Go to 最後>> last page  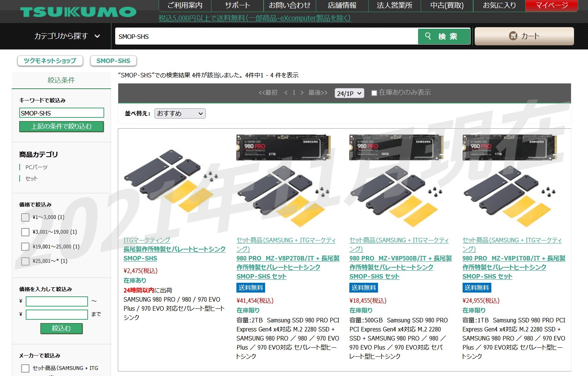pyautogui.click(x=318, y=92)
